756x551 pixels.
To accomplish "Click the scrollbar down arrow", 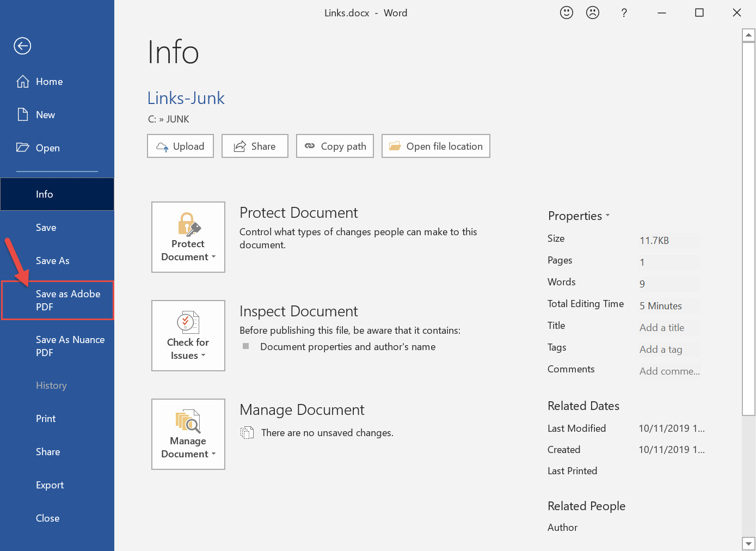I will pyautogui.click(x=748, y=543).
